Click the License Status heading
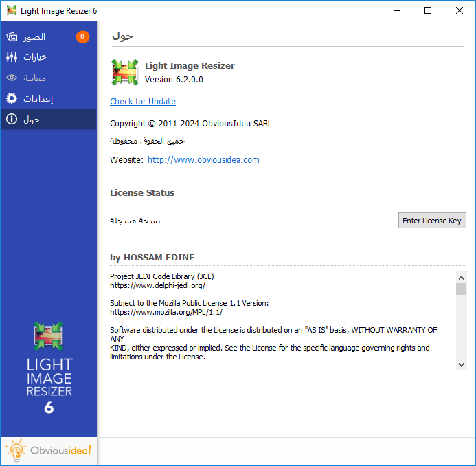This screenshot has height=466, width=476. (x=142, y=192)
